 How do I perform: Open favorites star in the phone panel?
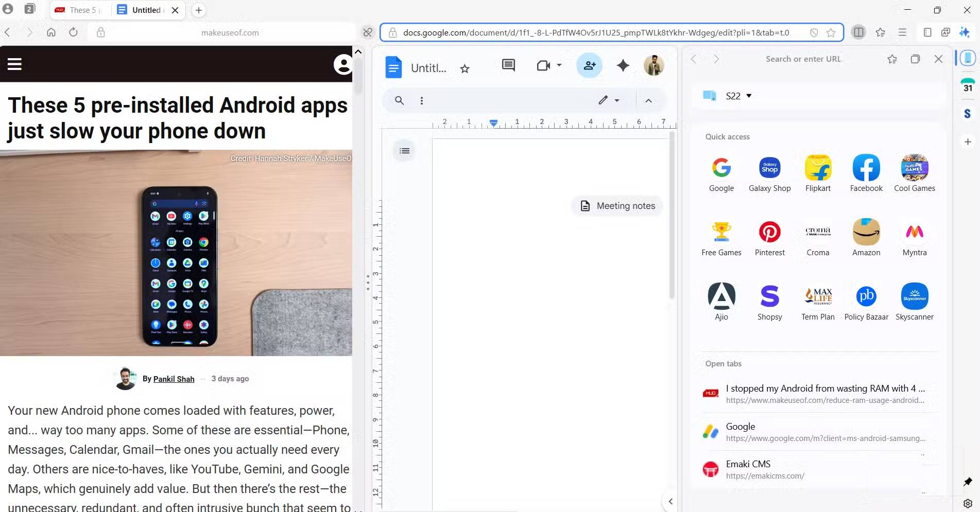(x=892, y=59)
